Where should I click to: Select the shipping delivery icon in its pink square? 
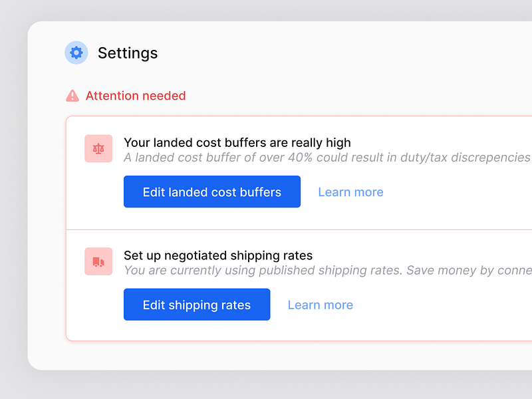click(x=98, y=261)
